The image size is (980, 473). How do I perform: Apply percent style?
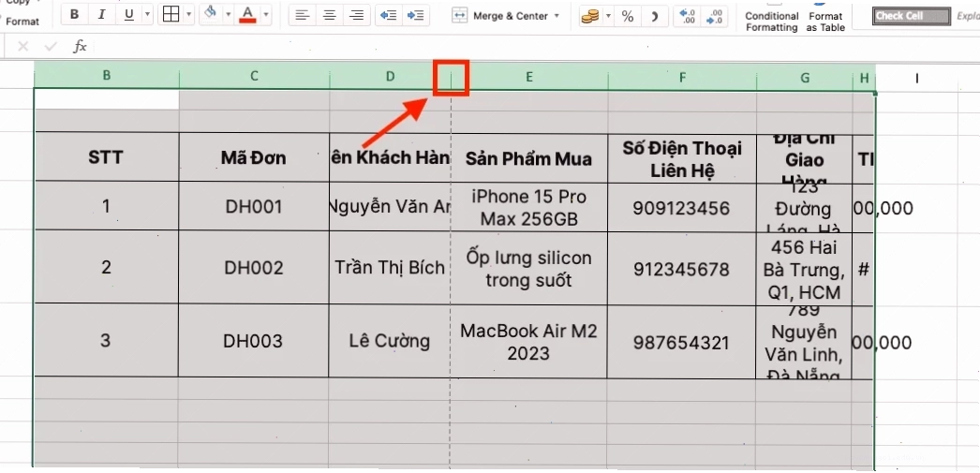[628, 16]
